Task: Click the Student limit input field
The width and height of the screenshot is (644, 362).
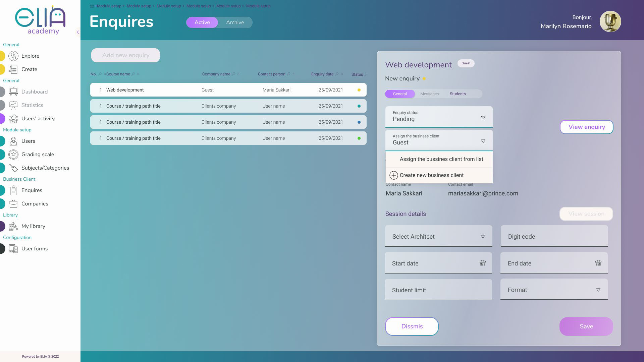Action: click(x=438, y=290)
